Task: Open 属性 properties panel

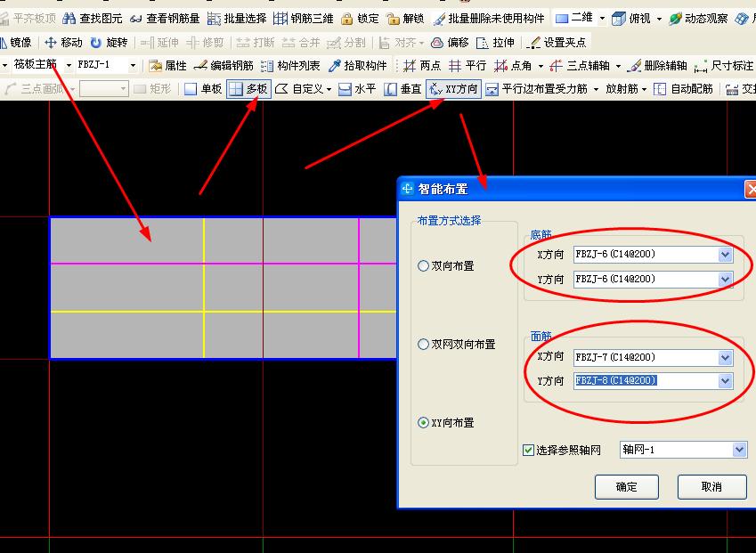Action: click(x=167, y=66)
